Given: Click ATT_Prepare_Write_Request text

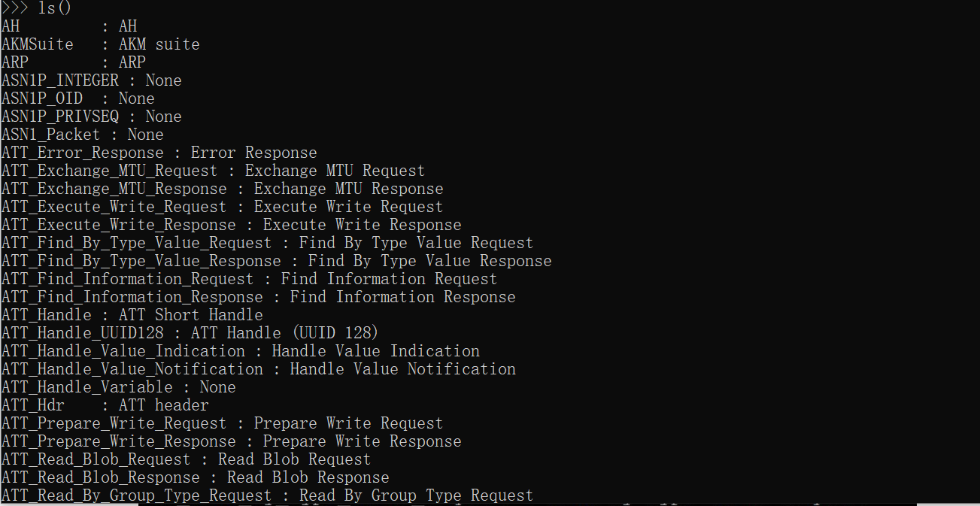Looking at the screenshot, I should tap(114, 423).
